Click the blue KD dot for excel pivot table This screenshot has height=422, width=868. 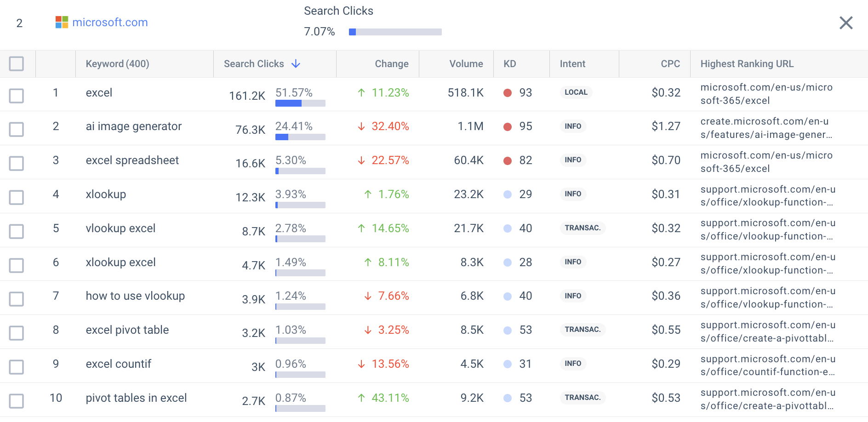tap(508, 330)
